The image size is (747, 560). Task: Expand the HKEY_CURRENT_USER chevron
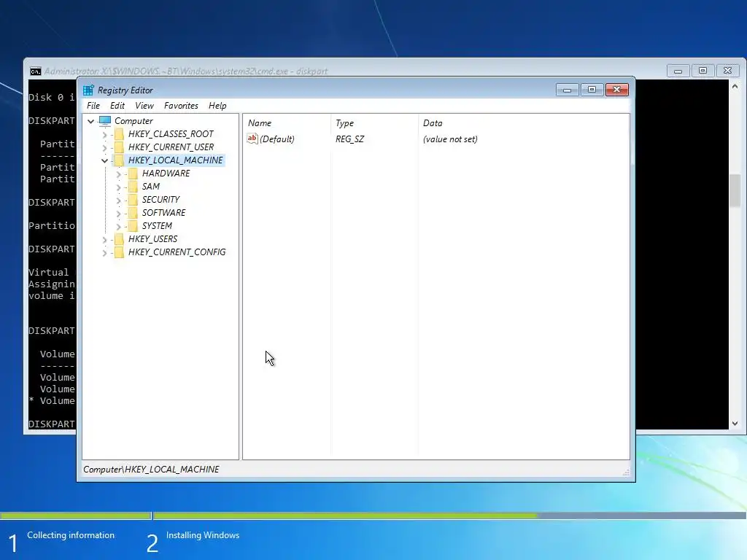point(104,147)
